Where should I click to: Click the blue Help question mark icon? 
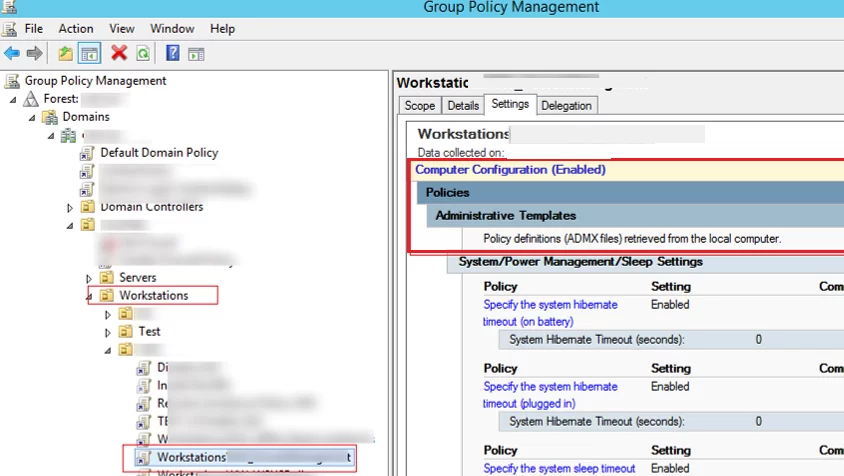coord(173,53)
